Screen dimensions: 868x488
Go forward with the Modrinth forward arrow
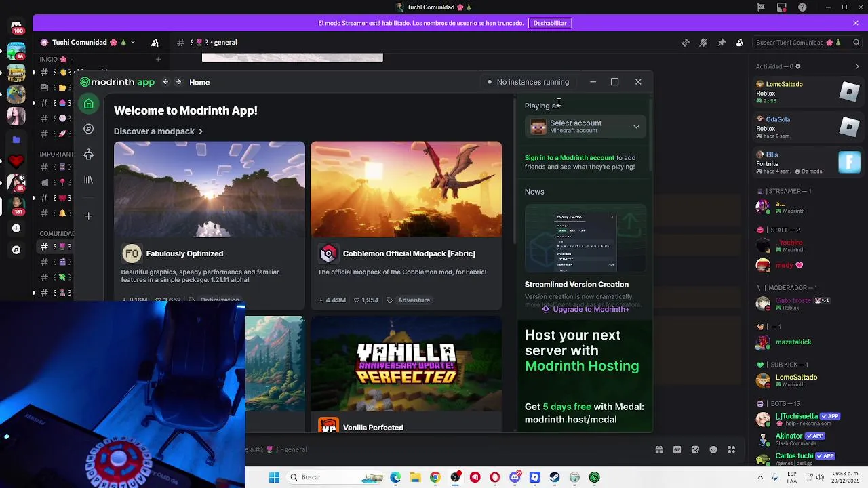[x=179, y=82]
